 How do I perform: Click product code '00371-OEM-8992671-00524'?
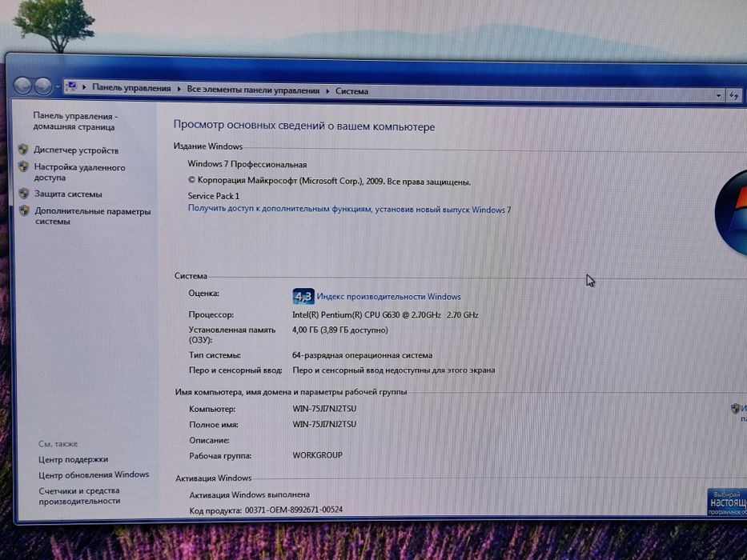coord(294,510)
